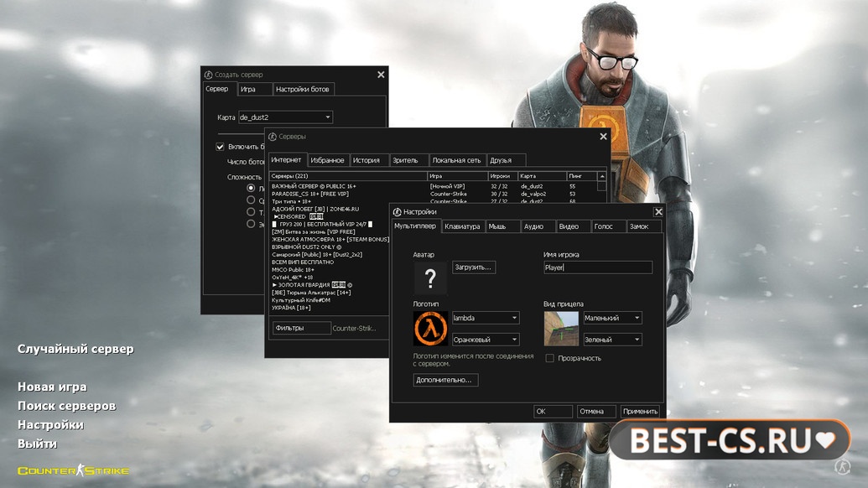Sort servers by Игроки column
This screenshot has width=868, height=488.
point(502,176)
